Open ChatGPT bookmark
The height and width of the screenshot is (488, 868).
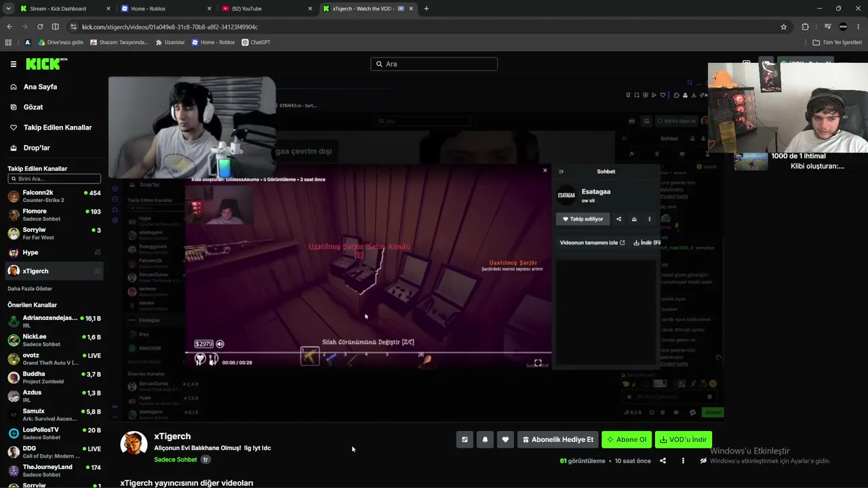(x=256, y=42)
